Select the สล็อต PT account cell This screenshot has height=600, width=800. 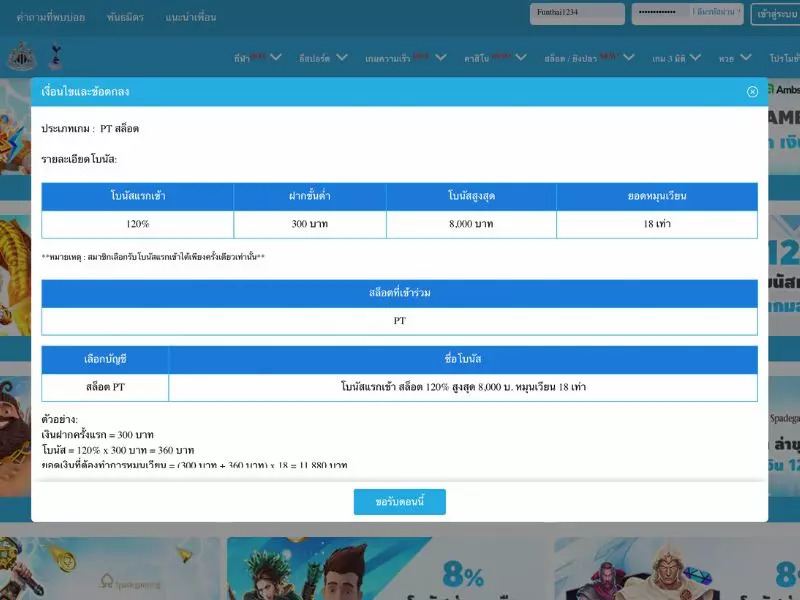click(x=105, y=387)
